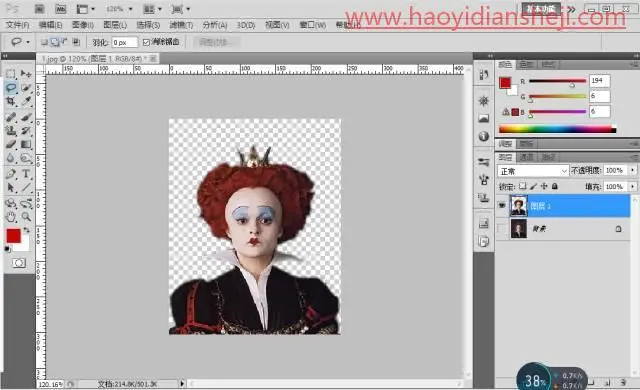Select the Rectangular Marquee tool

pos(11,73)
